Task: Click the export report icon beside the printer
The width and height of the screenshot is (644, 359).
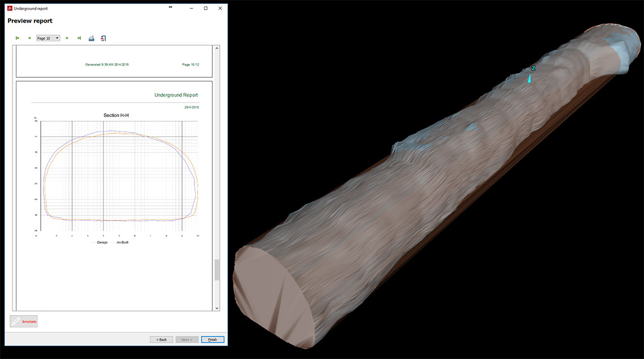Action: pos(103,38)
